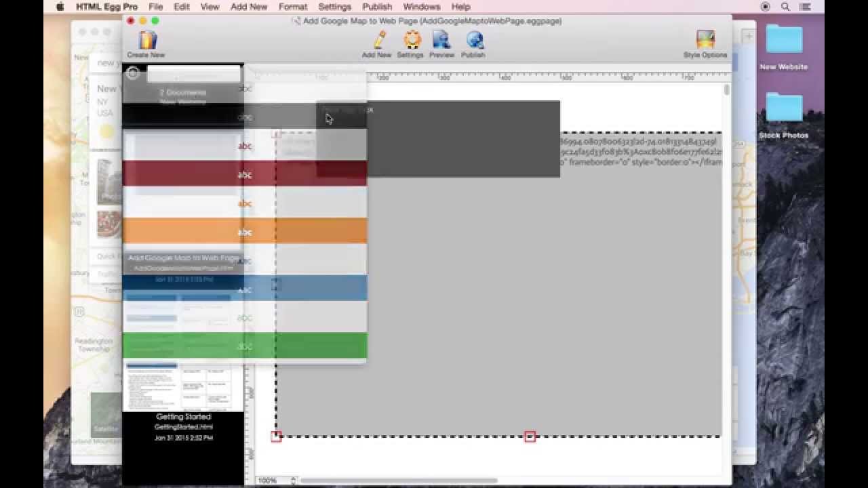Click the Create New toolbar icon
Screen dimensions: 868x488
click(146, 44)
